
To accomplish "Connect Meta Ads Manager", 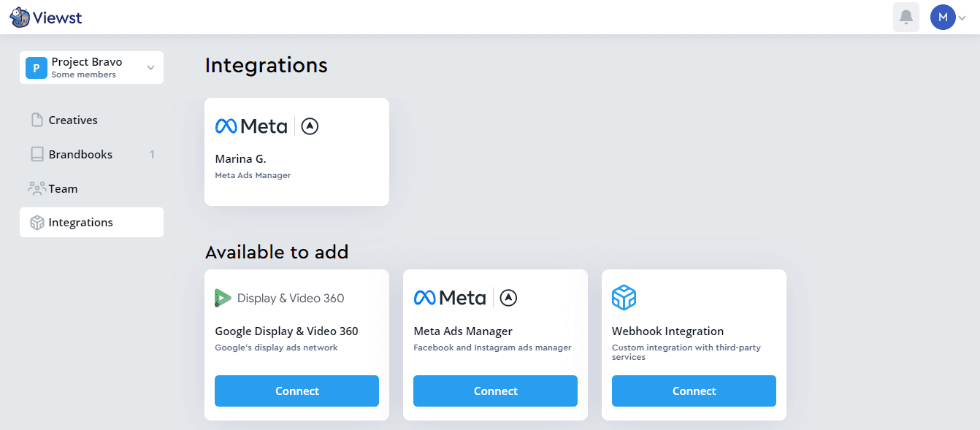I will (495, 391).
